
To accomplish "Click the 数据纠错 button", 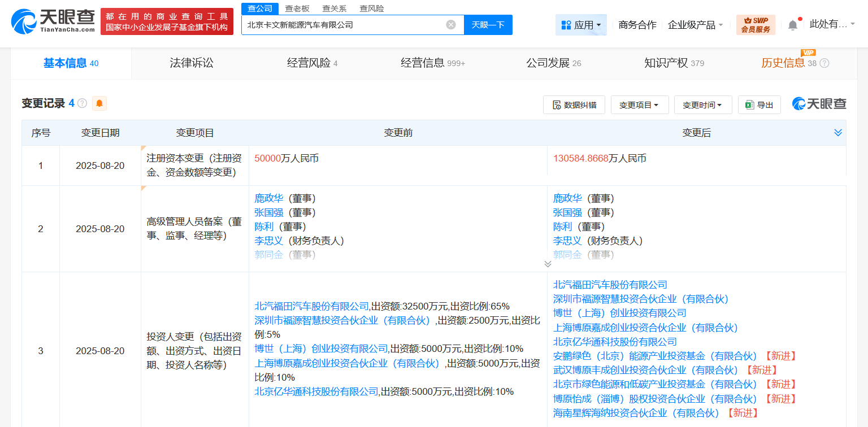I will pyautogui.click(x=574, y=104).
